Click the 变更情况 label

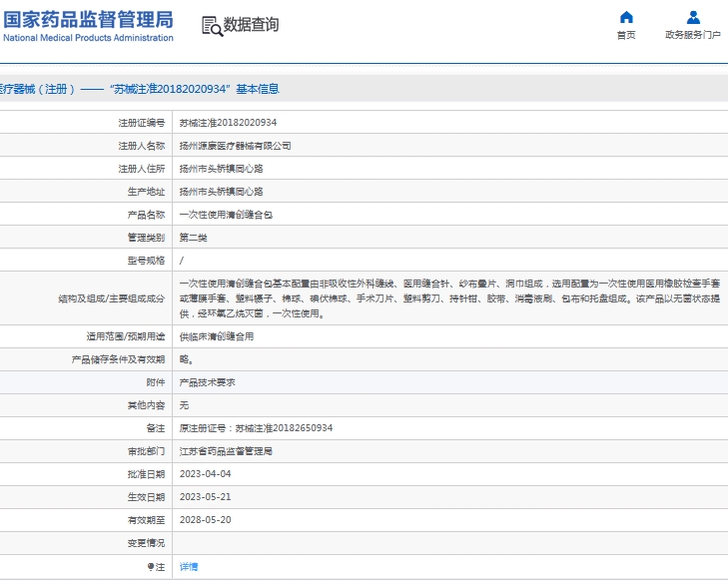146,543
